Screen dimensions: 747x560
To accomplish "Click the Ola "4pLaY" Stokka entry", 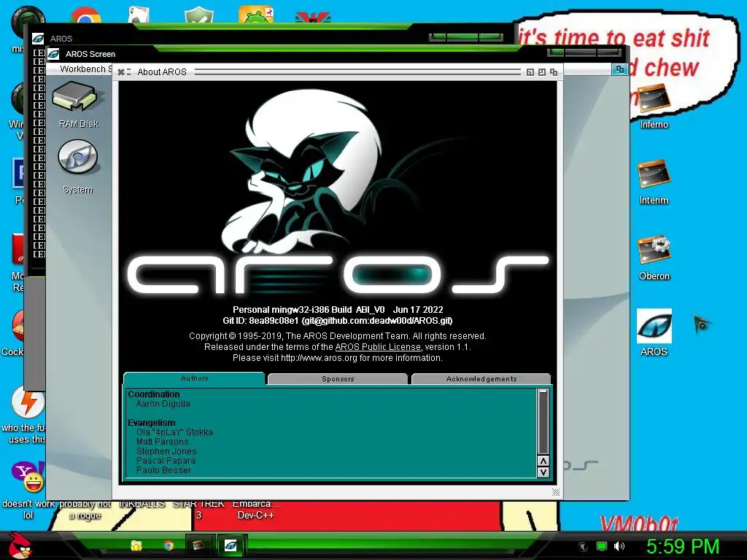I will (174, 432).
